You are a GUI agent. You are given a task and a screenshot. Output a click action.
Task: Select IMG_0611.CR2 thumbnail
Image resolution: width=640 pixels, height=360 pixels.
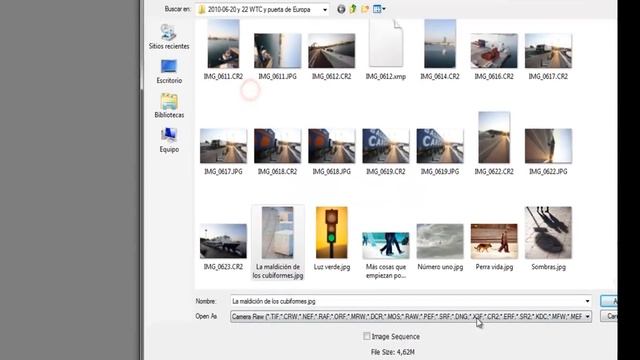[223, 44]
